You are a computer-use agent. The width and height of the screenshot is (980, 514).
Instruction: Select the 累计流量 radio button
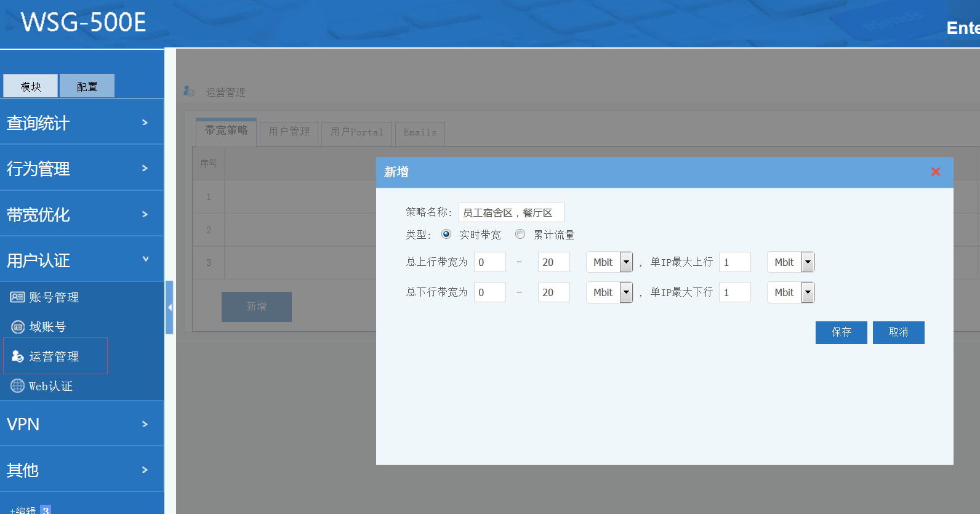pos(520,234)
